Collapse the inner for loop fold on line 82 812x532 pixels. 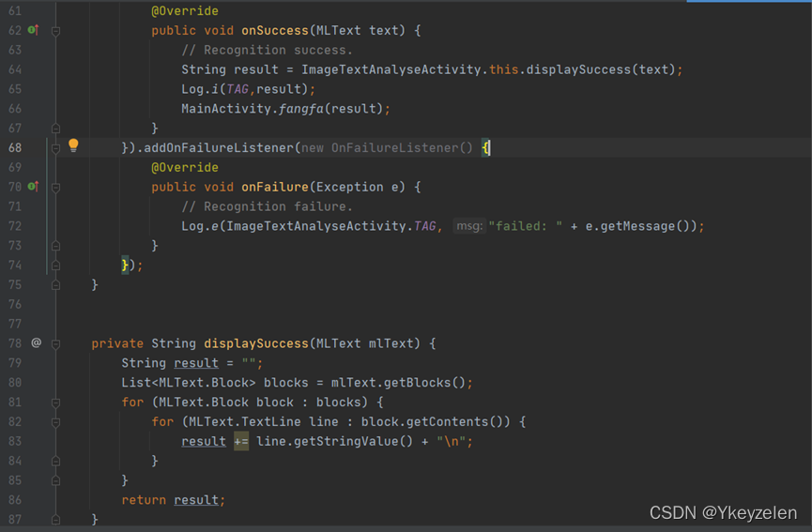(x=56, y=422)
